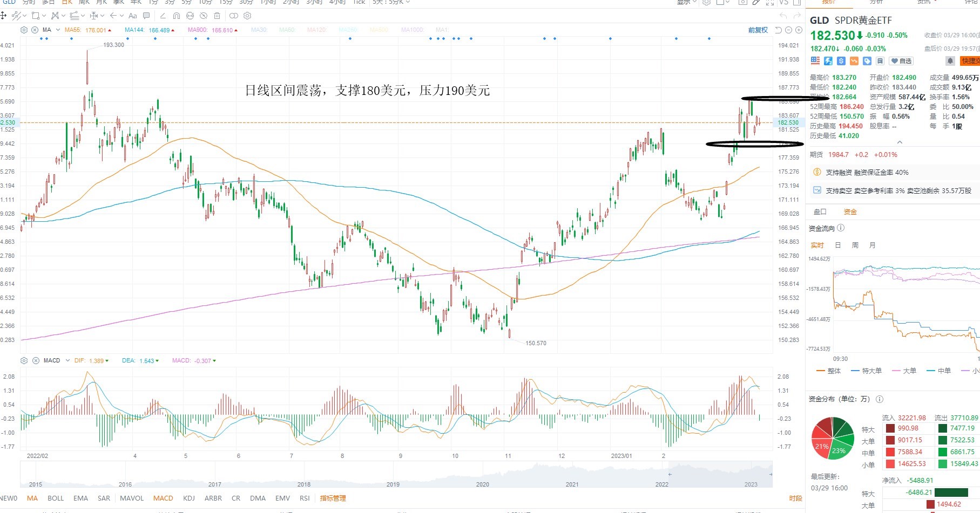Select the 周 fund flow period
Image resolution: width=980 pixels, height=513 pixels.
pos(855,245)
